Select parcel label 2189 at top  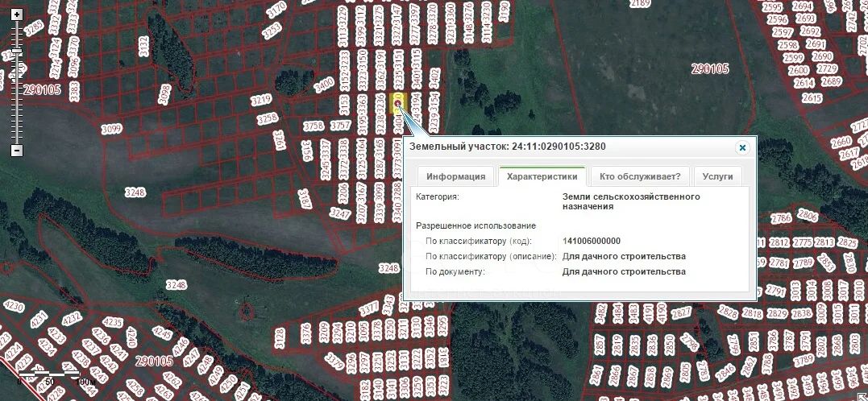tap(640, 3)
